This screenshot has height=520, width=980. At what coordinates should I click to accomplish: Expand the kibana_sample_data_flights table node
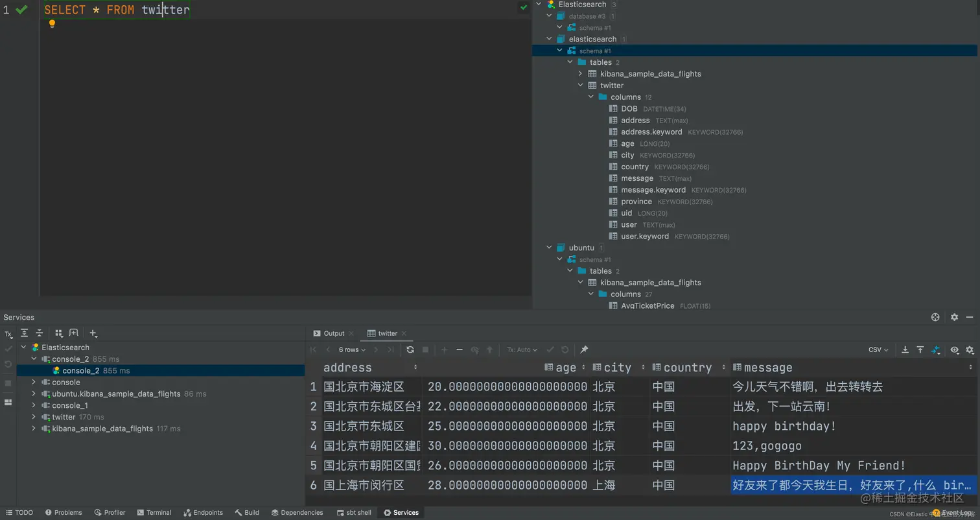click(x=580, y=73)
